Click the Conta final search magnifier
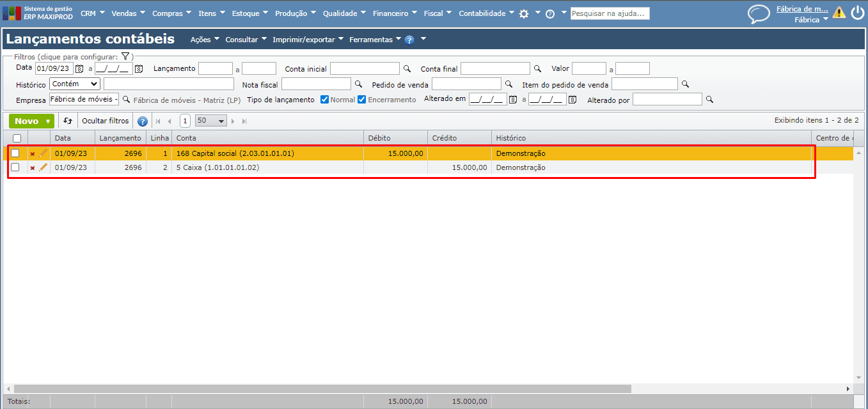The width and height of the screenshot is (868, 409). tap(537, 68)
